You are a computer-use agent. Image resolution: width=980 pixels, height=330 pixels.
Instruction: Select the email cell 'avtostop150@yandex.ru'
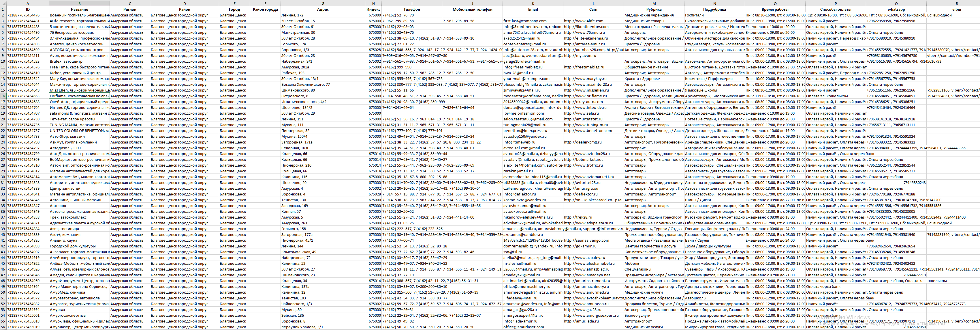[533, 137]
